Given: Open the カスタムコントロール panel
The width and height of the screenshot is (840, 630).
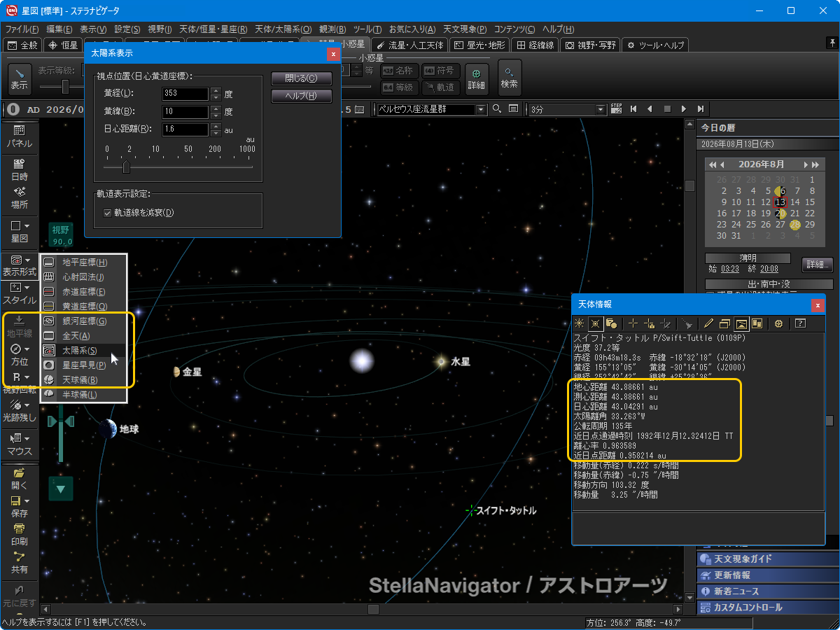Looking at the screenshot, I should coord(768,608).
